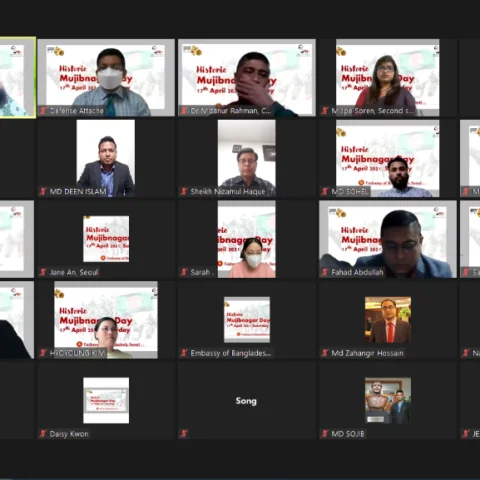The image size is (480, 480).
Task: Click the muted mic icon beside HYOYOUNG KIM
Action: pos(43,353)
